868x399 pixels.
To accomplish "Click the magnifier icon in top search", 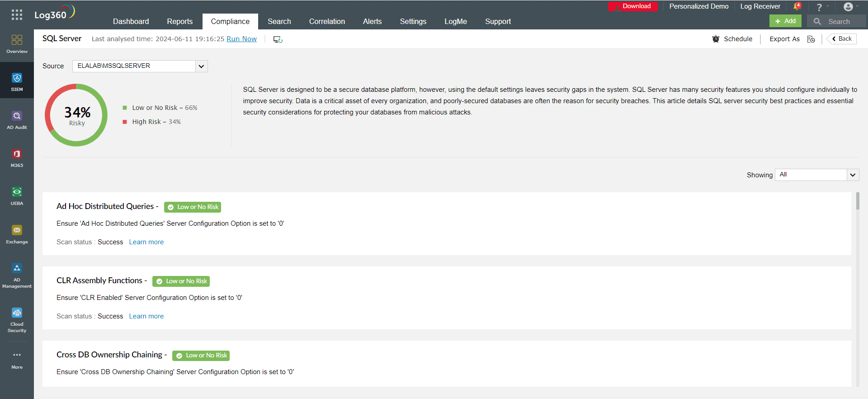I will click(x=817, y=21).
